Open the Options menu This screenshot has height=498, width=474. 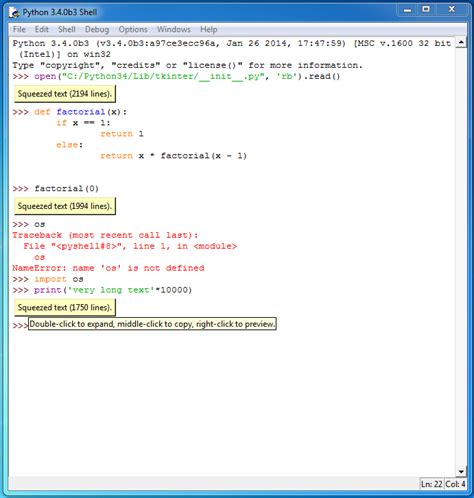tap(133, 29)
